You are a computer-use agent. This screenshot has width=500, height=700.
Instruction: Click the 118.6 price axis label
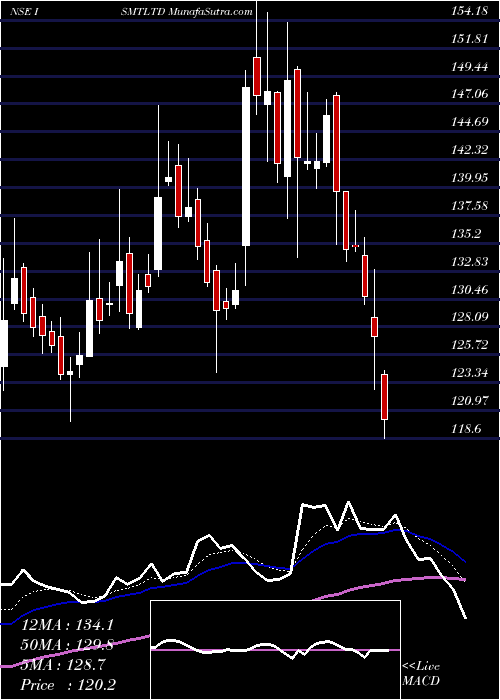467,429
